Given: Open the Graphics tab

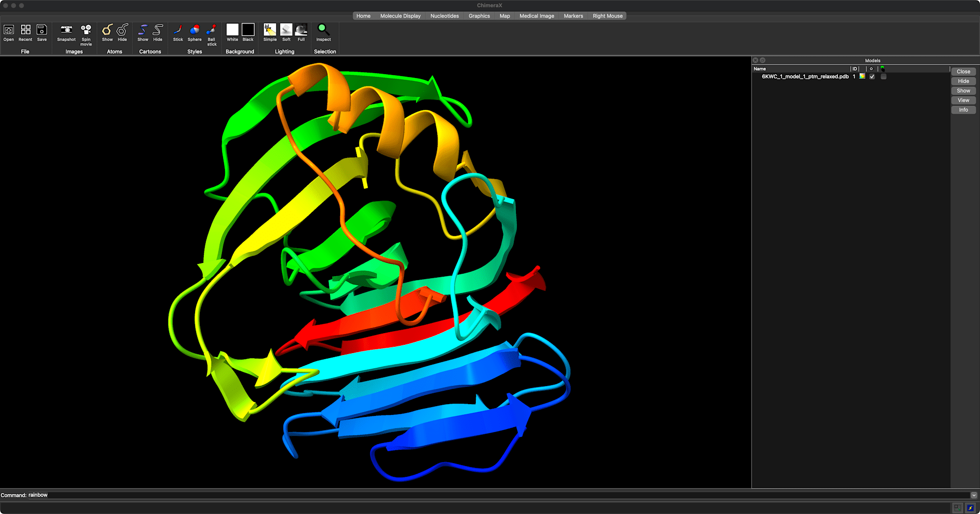Looking at the screenshot, I should [479, 16].
